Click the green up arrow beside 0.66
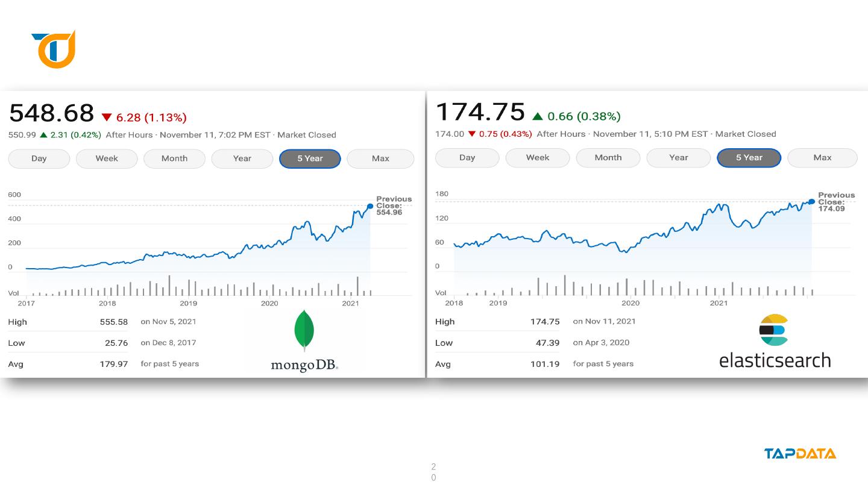The width and height of the screenshot is (868, 488). (x=538, y=116)
